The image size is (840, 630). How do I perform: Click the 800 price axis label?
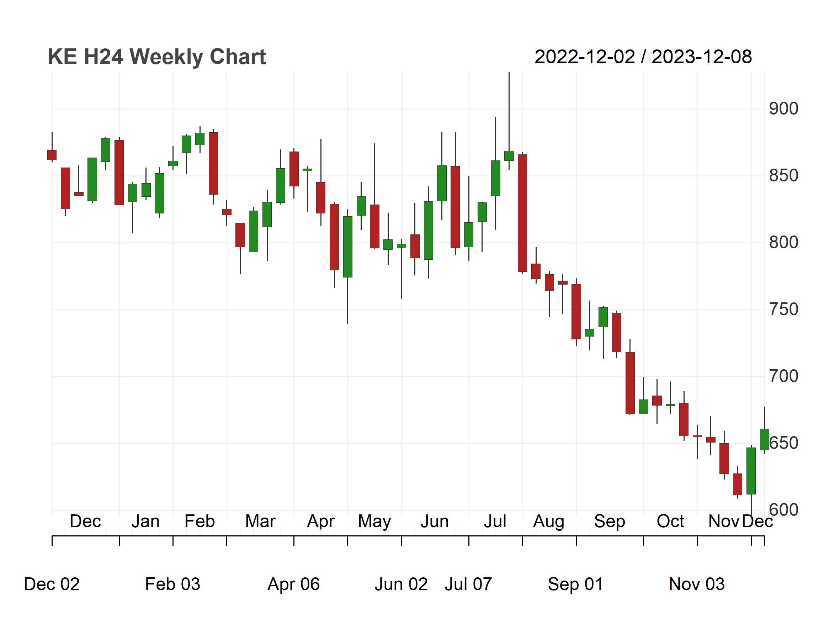tap(783, 243)
